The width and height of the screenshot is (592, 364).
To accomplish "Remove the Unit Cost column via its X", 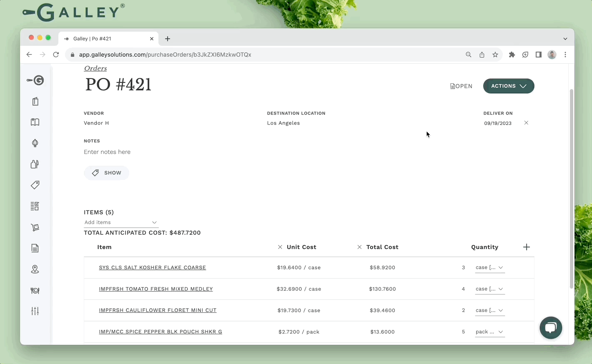I will click(x=280, y=247).
